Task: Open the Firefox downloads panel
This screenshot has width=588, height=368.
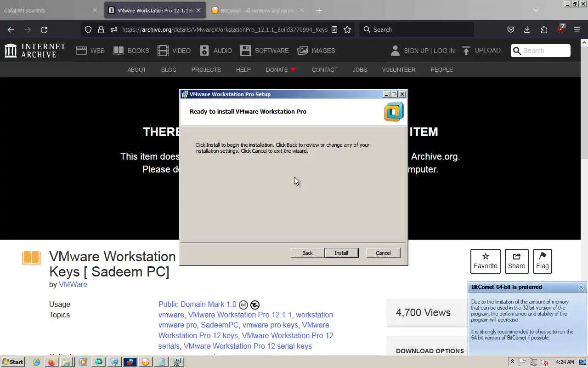Action: click(527, 29)
